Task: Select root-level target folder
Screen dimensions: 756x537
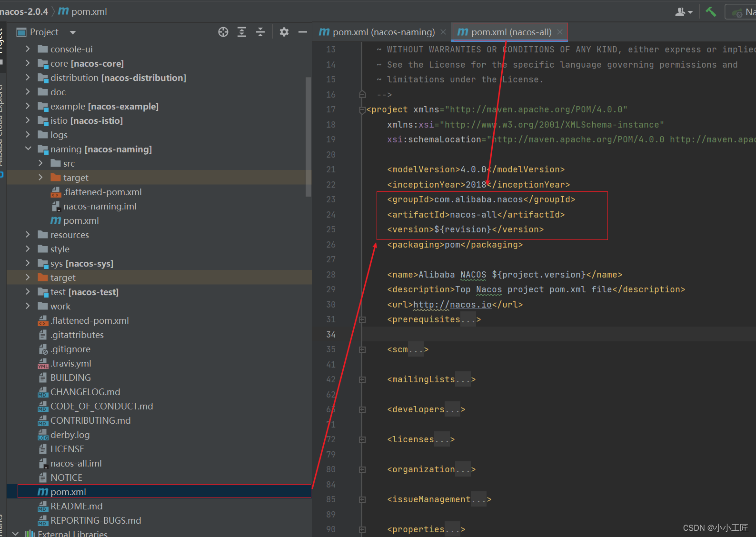Action: [63, 278]
